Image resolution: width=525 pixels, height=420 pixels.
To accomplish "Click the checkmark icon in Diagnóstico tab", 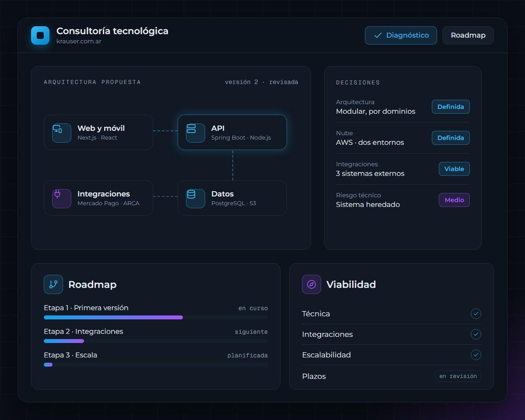I will [x=378, y=35].
